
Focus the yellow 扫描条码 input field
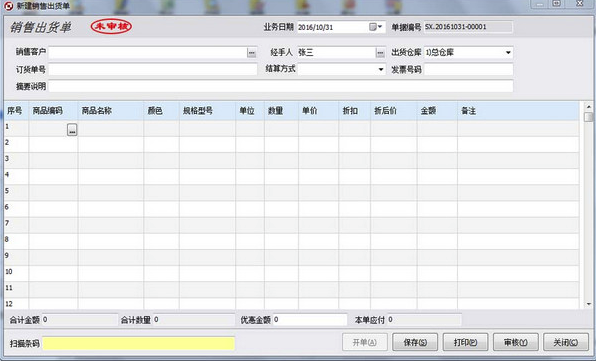(138, 343)
